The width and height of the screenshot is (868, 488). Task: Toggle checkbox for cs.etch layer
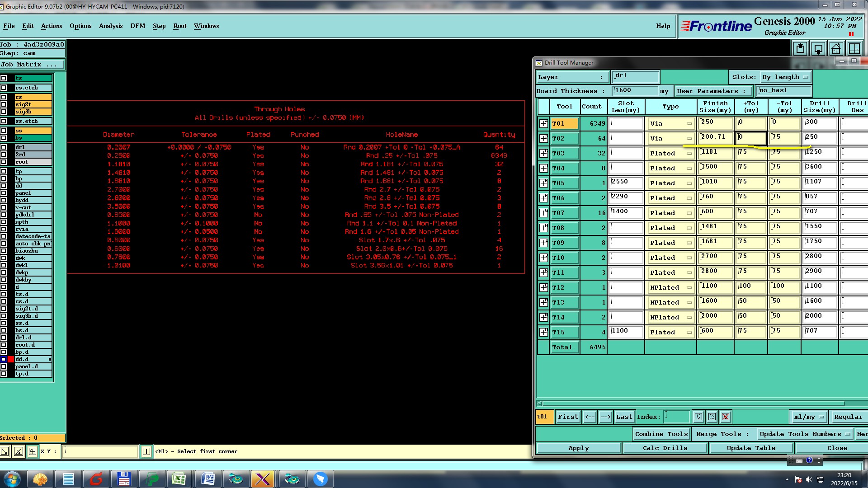pos(4,88)
